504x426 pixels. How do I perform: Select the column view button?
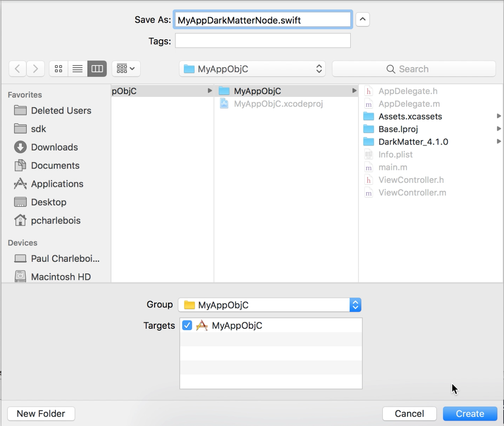[97, 69]
